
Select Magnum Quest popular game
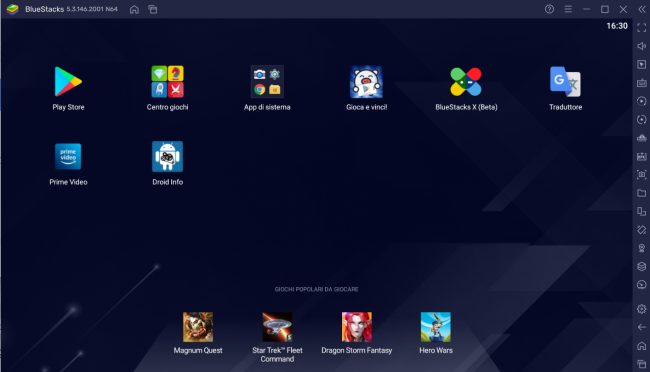point(198,327)
